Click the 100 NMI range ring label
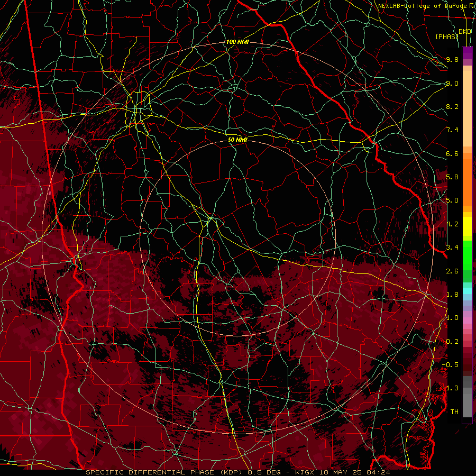476x476 pixels. (237, 42)
